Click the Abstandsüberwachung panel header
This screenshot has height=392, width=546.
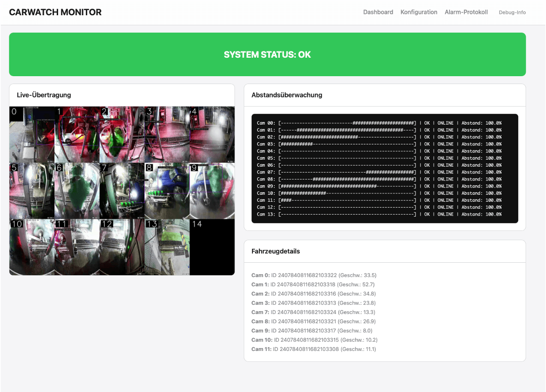287,95
